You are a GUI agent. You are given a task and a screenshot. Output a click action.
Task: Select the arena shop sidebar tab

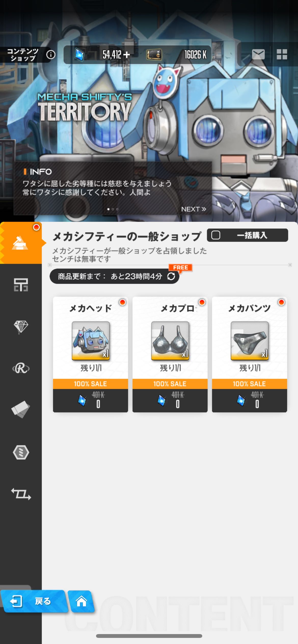(x=21, y=285)
